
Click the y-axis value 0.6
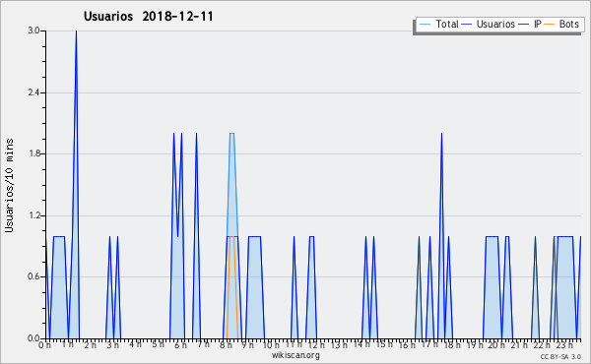[x=34, y=276]
